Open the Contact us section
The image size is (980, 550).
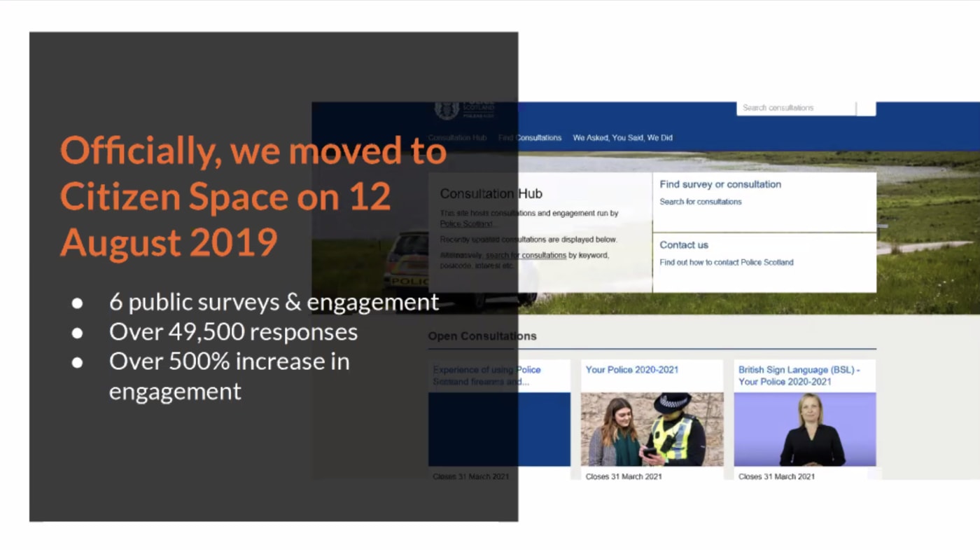[x=684, y=245]
